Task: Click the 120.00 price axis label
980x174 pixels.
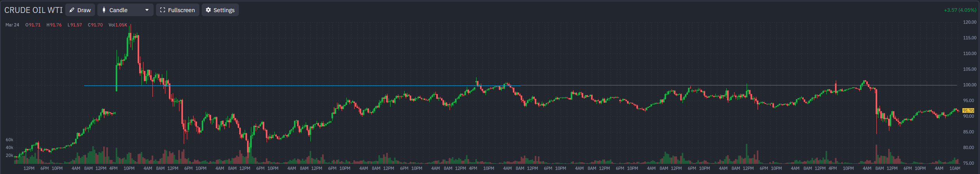Action: pyautogui.click(x=969, y=22)
